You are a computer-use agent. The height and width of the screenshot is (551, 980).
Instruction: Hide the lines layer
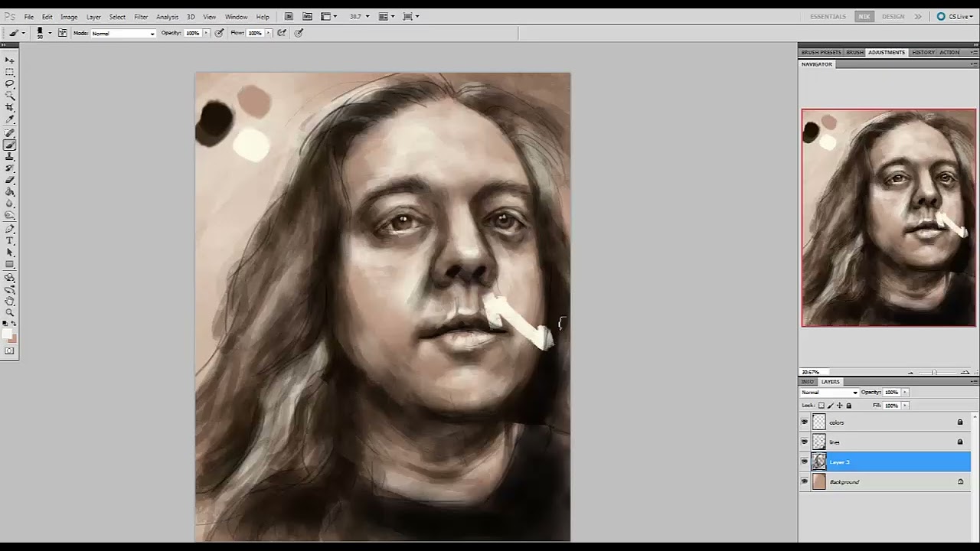pos(804,442)
